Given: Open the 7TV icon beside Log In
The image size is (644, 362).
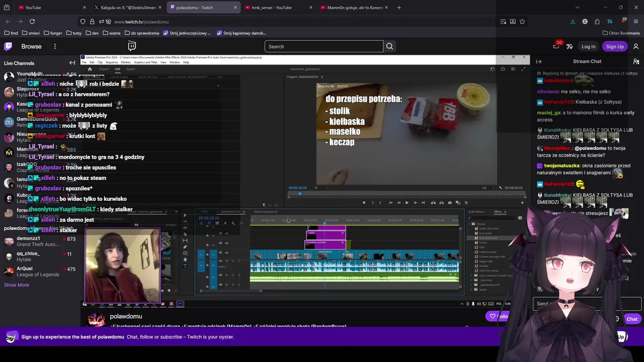Looking at the screenshot, I should coord(570,46).
